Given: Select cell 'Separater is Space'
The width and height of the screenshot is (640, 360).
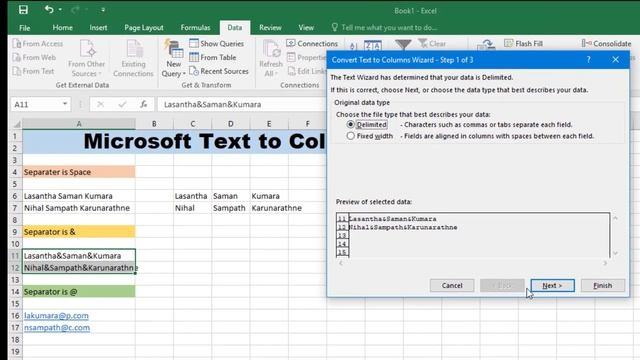Looking at the screenshot, I should tap(79, 172).
